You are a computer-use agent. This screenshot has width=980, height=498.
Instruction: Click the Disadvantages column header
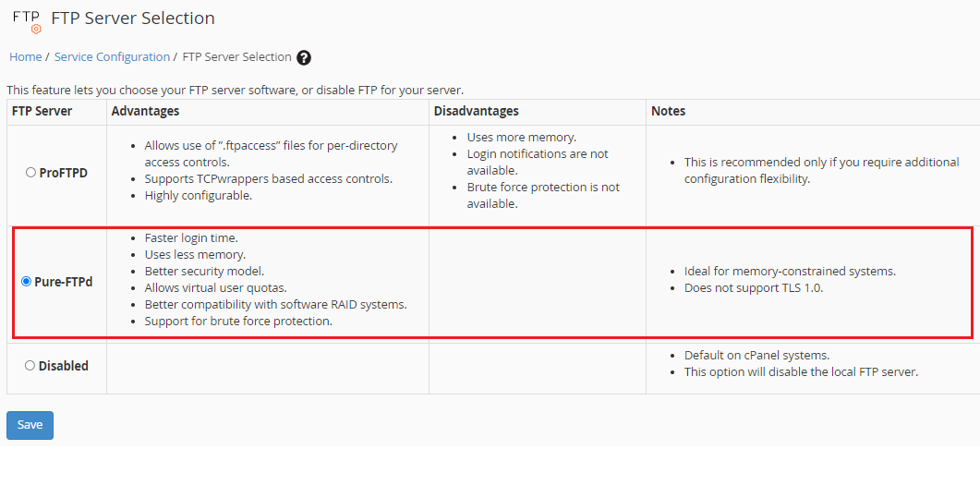tap(478, 111)
